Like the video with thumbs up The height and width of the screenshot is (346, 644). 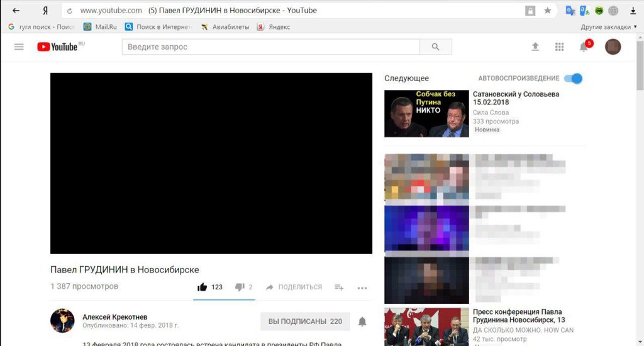coord(203,287)
